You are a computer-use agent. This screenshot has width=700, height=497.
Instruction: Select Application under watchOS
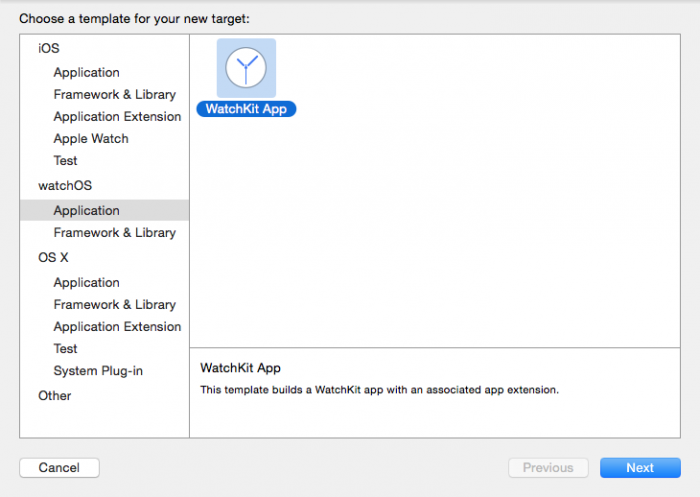pyautogui.click(x=86, y=211)
